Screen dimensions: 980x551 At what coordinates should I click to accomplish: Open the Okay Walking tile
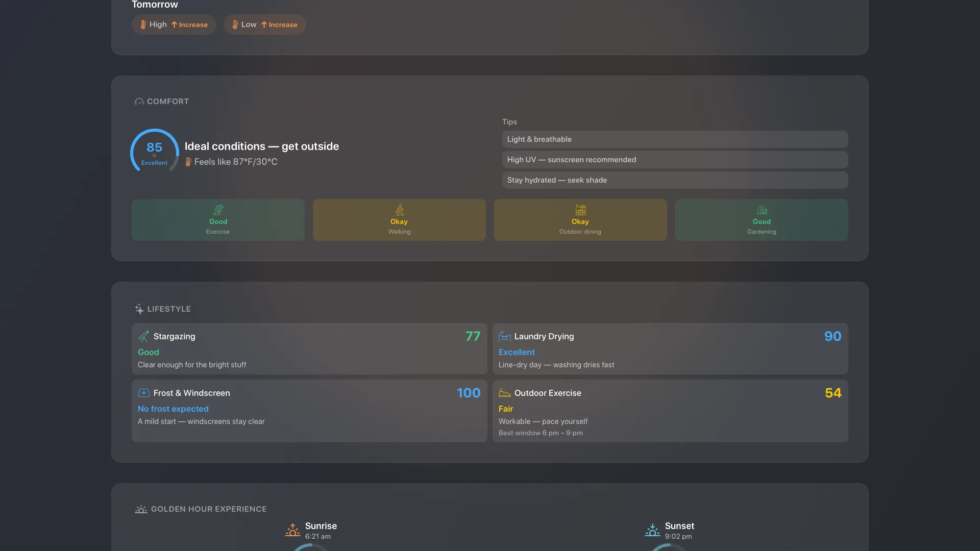click(x=399, y=220)
